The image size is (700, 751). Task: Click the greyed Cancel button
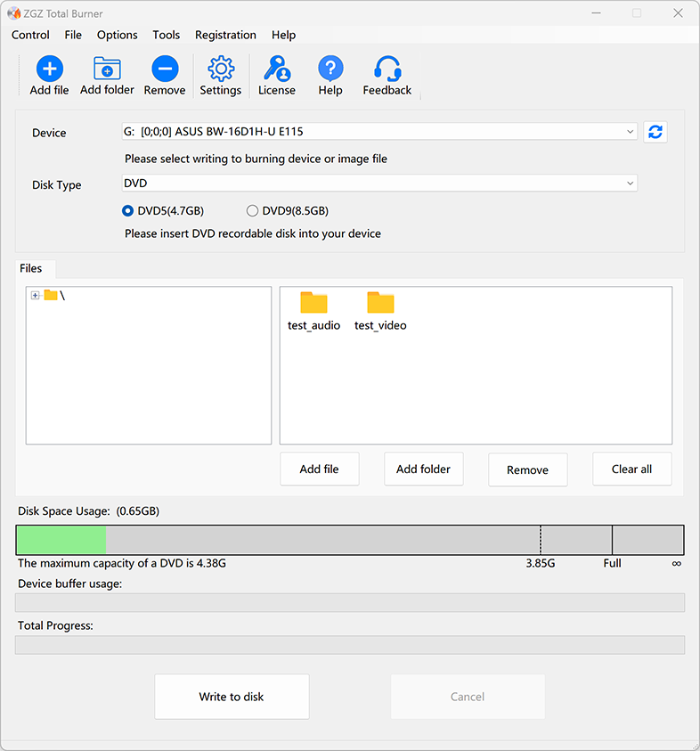click(468, 697)
